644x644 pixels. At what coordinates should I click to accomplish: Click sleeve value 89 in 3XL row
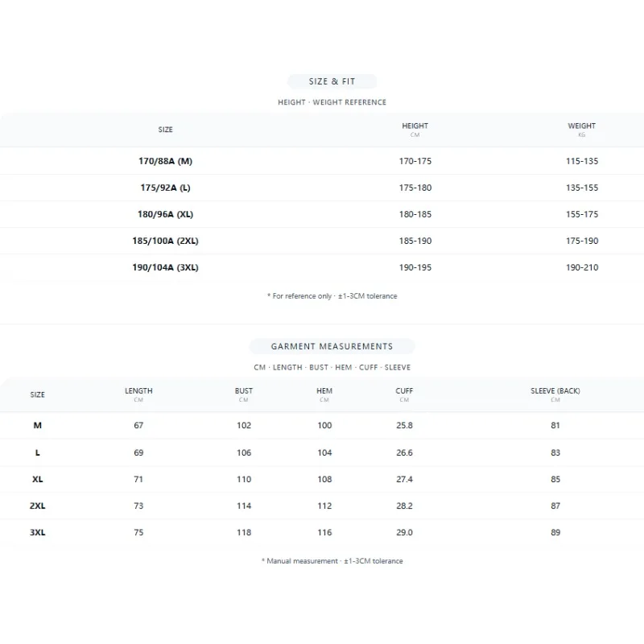(555, 533)
